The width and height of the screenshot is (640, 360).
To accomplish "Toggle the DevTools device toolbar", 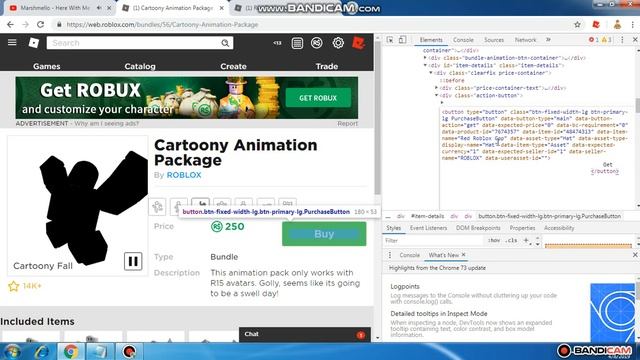I will coord(402,40).
